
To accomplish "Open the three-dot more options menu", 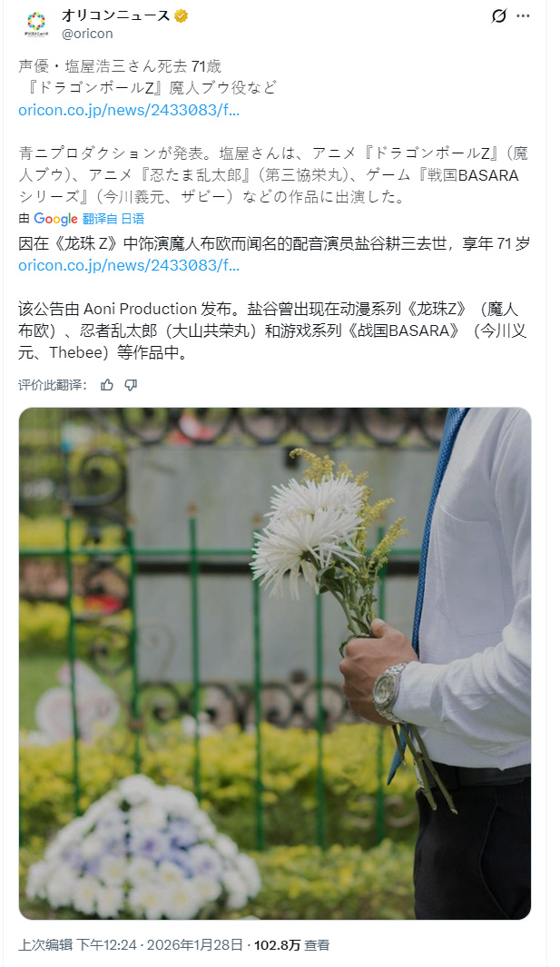I will [x=523, y=16].
